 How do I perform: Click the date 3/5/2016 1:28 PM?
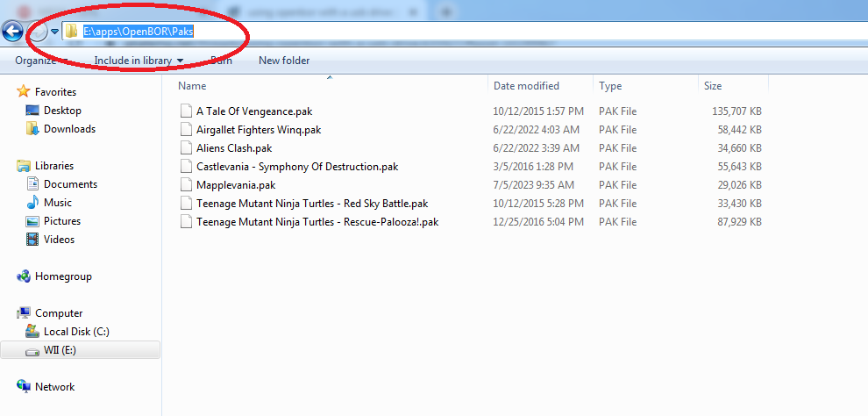533,166
